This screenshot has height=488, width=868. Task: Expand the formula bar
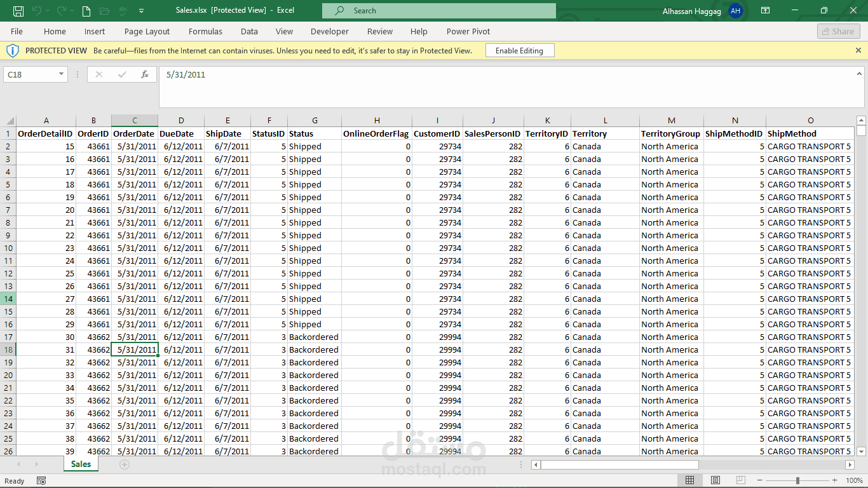(x=858, y=74)
